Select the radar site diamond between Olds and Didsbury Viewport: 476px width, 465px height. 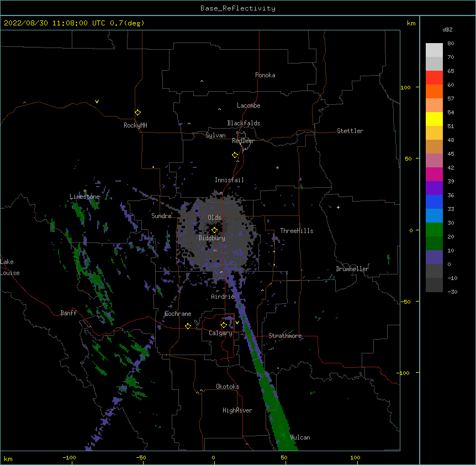click(214, 230)
